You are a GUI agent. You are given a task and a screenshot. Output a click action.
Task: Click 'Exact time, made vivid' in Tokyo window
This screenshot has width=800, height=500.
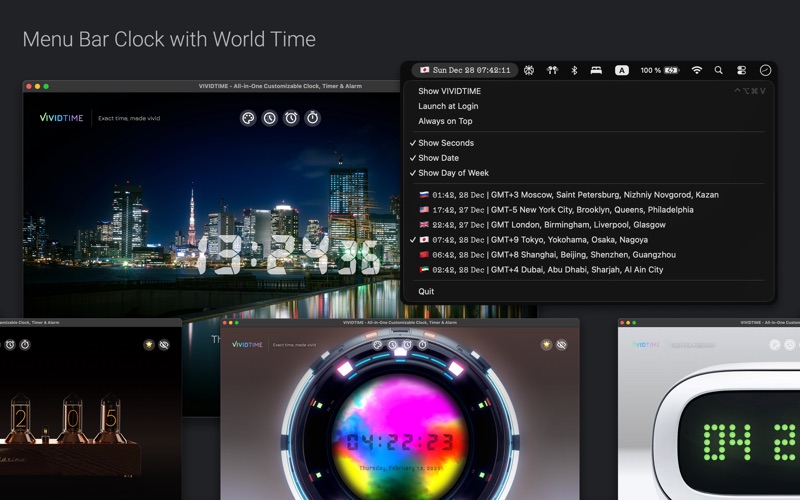pyautogui.click(x=129, y=118)
